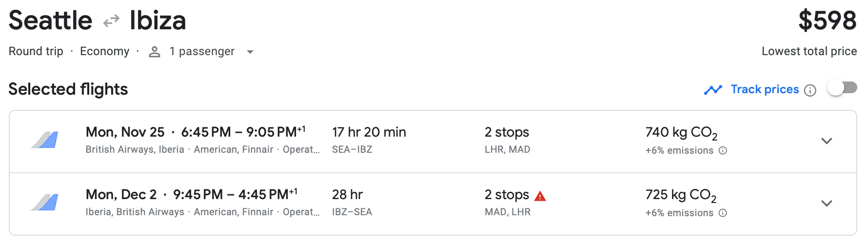Click the passenger person icon
Image resolution: width=868 pixels, height=244 pixels.
(x=155, y=52)
